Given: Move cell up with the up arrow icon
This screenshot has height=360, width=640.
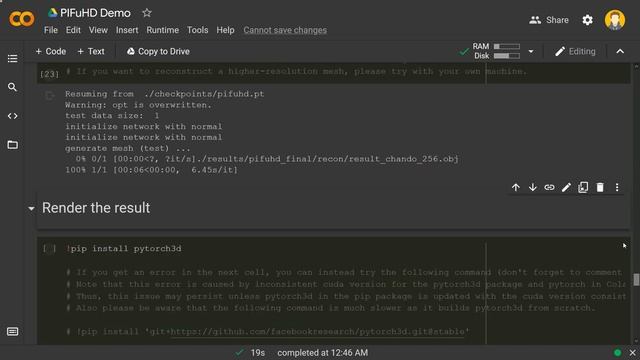Looking at the screenshot, I should coord(516,187).
